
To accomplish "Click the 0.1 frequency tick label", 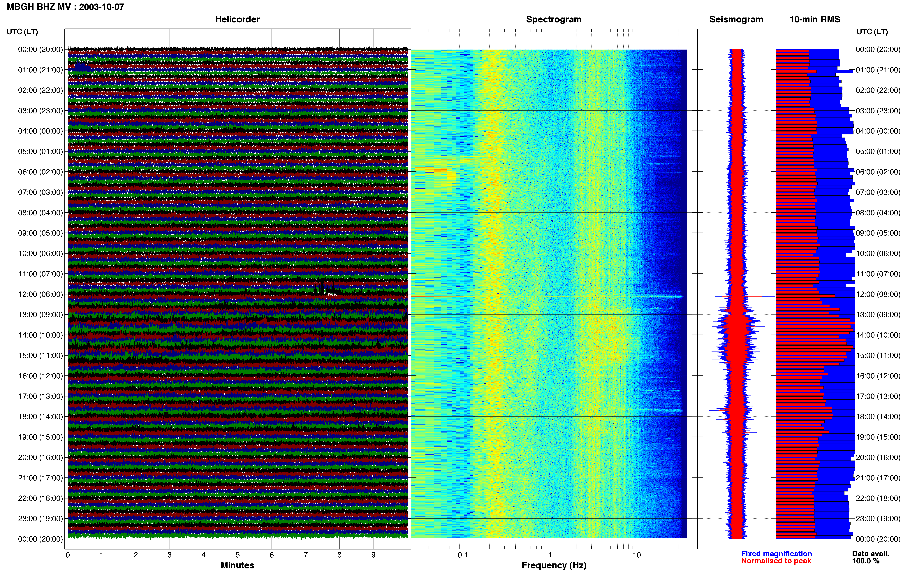I will coord(463,555).
